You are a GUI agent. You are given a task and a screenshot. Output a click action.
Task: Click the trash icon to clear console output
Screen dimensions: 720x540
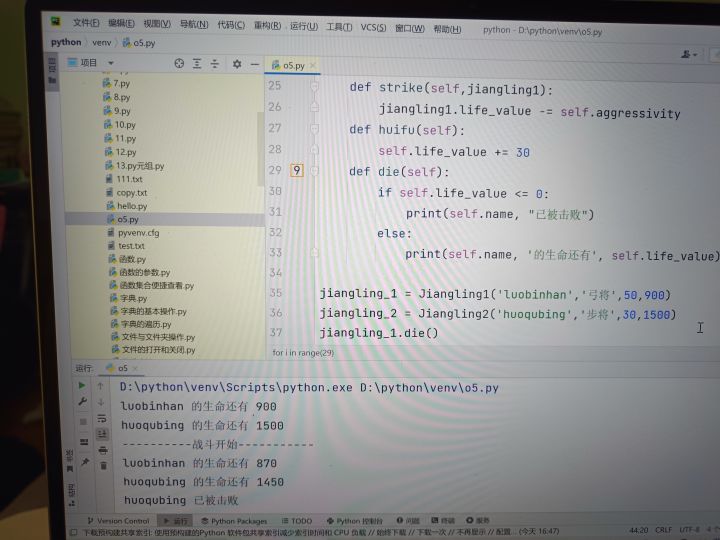click(x=102, y=465)
